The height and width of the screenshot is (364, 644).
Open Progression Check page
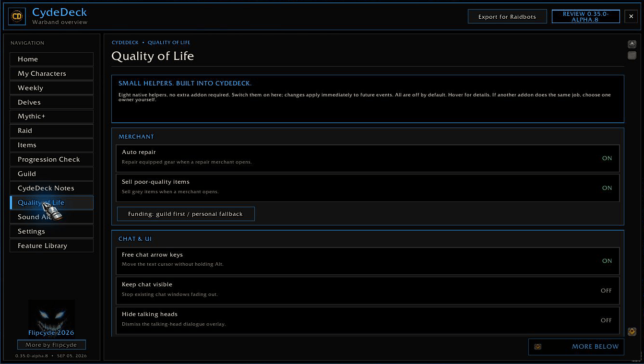pyautogui.click(x=51, y=159)
